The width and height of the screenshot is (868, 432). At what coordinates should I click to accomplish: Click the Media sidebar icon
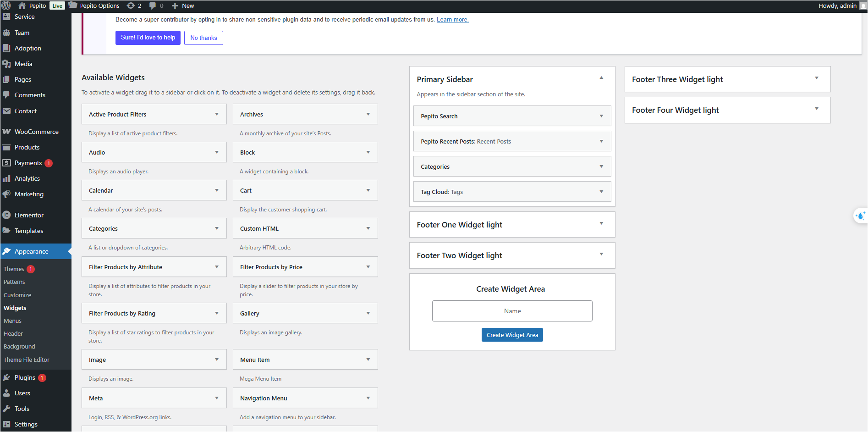click(x=6, y=64)
